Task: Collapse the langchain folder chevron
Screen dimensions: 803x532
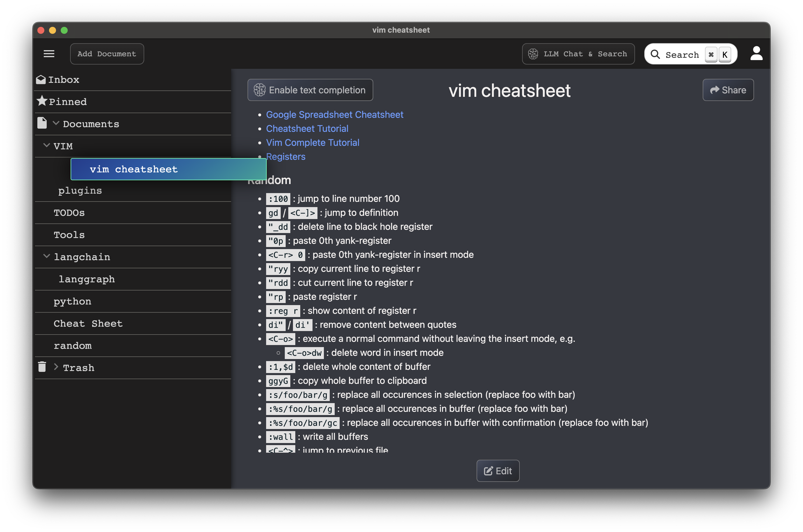Action: tap(46, 256)
